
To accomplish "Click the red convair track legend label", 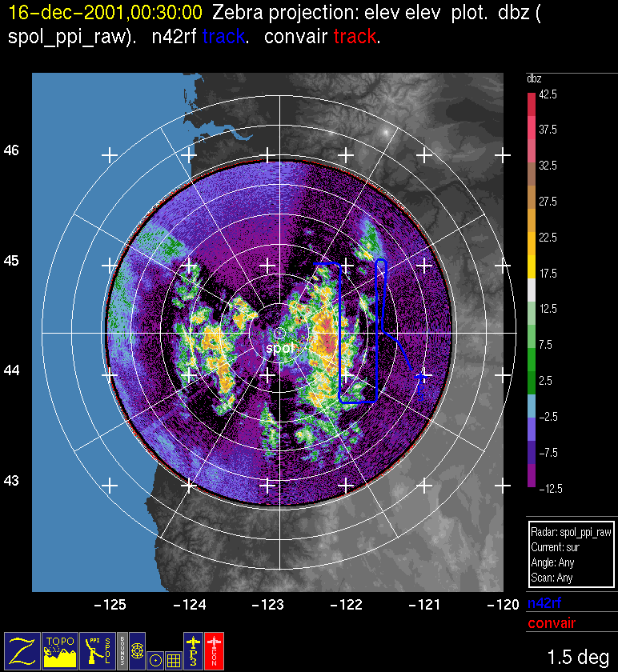I will (x=551, y=623).
